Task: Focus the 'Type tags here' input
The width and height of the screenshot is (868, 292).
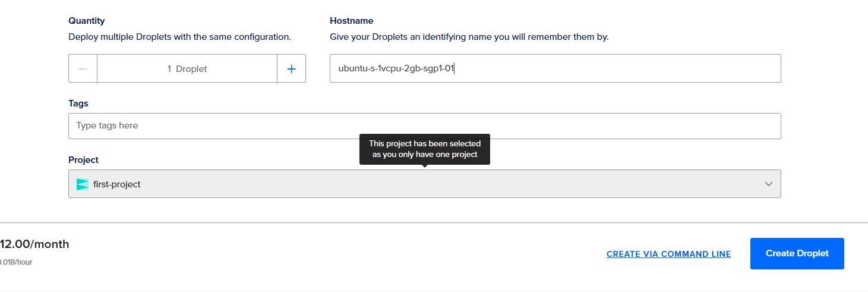Action: point(424,126)
